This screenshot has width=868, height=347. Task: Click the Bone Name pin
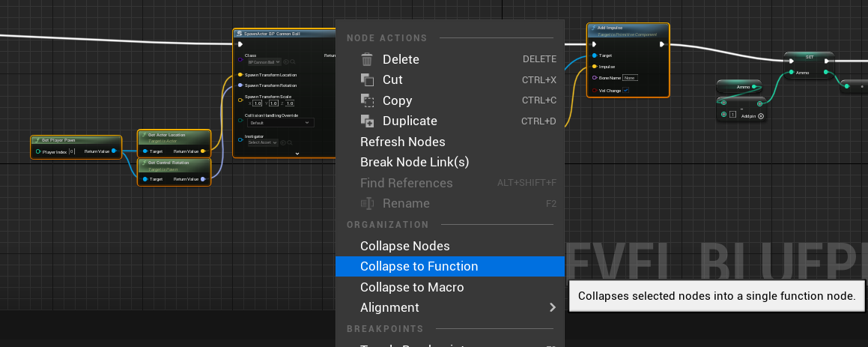pos(595,78)
